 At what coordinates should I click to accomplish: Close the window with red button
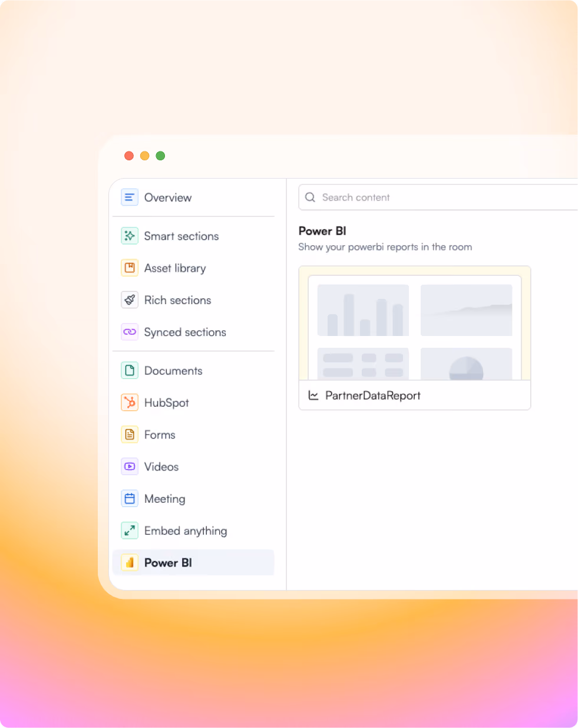pyautogui.click(x=129, y=156)
